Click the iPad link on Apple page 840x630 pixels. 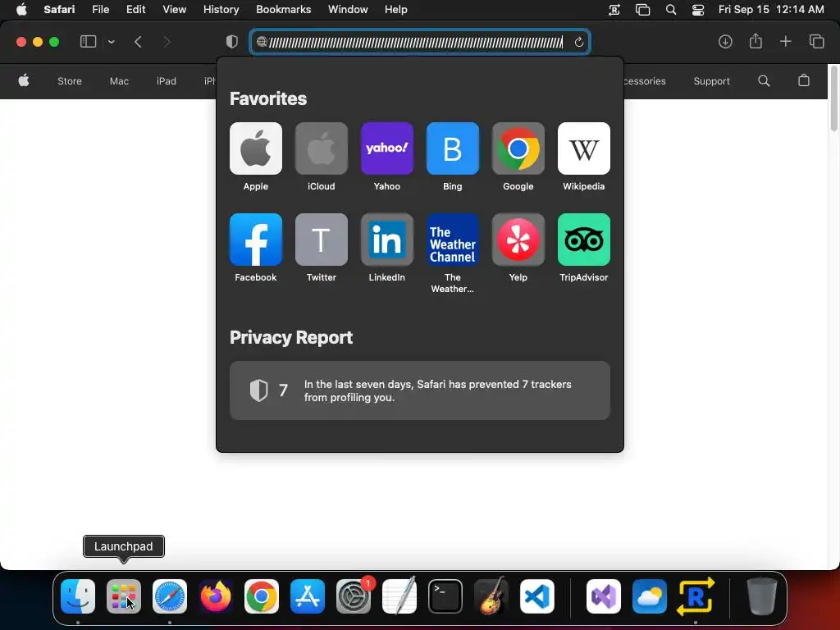pos(166,81)
